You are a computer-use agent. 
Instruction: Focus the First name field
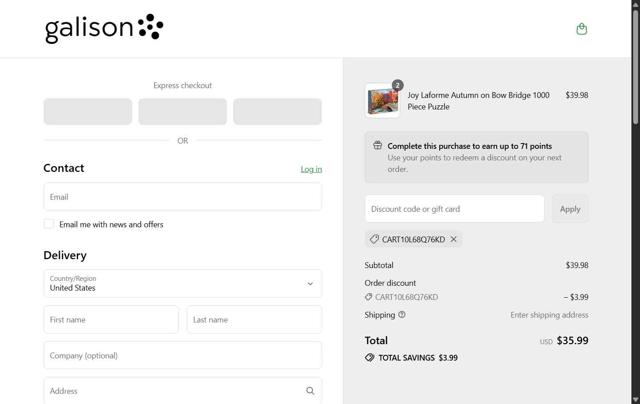tap(111, 320)
